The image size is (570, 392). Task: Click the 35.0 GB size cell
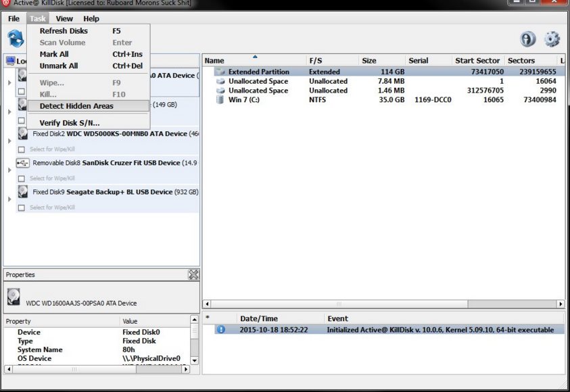point(391,99)
